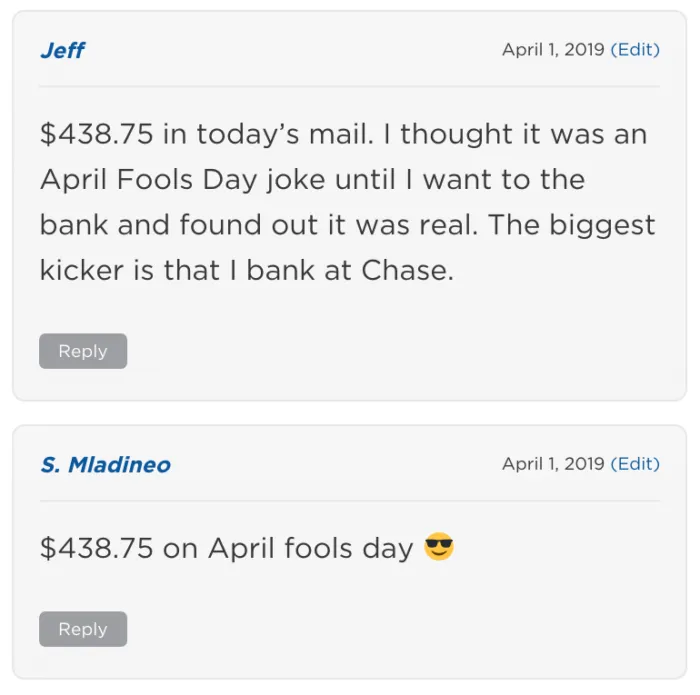Viewport: 700px width, 695px height.
Task: Click the sunglasses emoji in S. Mladineo's comment
Action: click(x=439, y=548)
